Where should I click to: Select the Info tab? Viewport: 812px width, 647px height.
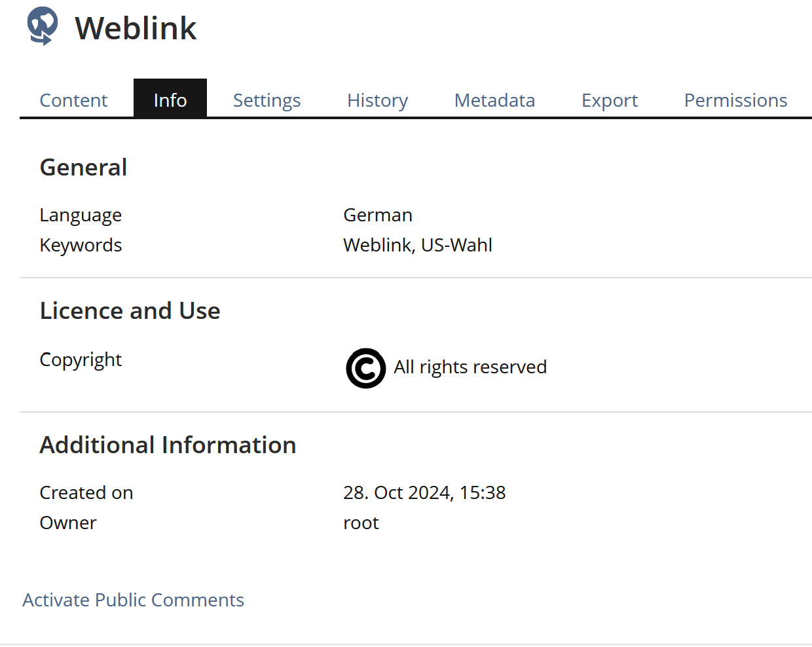tap(170, 100)
